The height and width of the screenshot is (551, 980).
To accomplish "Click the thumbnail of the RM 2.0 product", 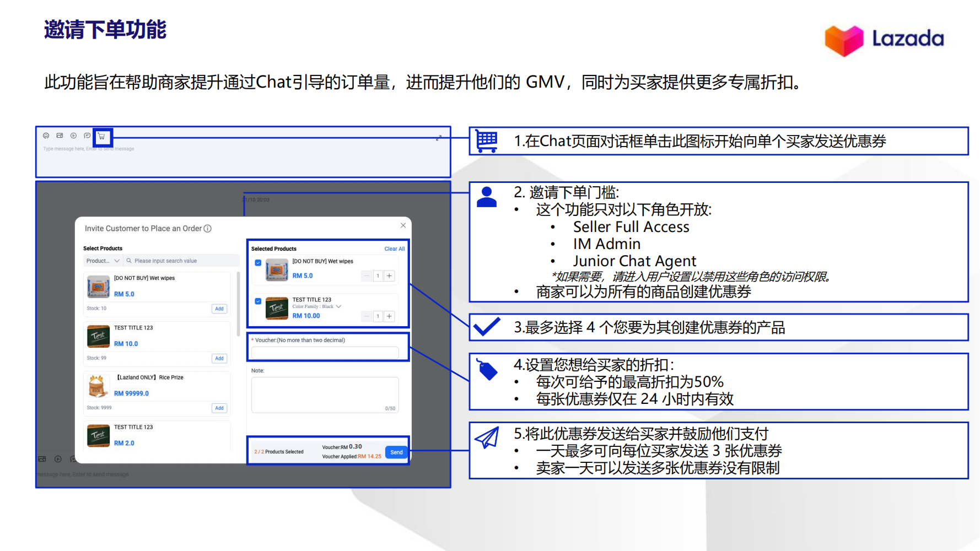I will pyautogui.click(x=98, y=435).
